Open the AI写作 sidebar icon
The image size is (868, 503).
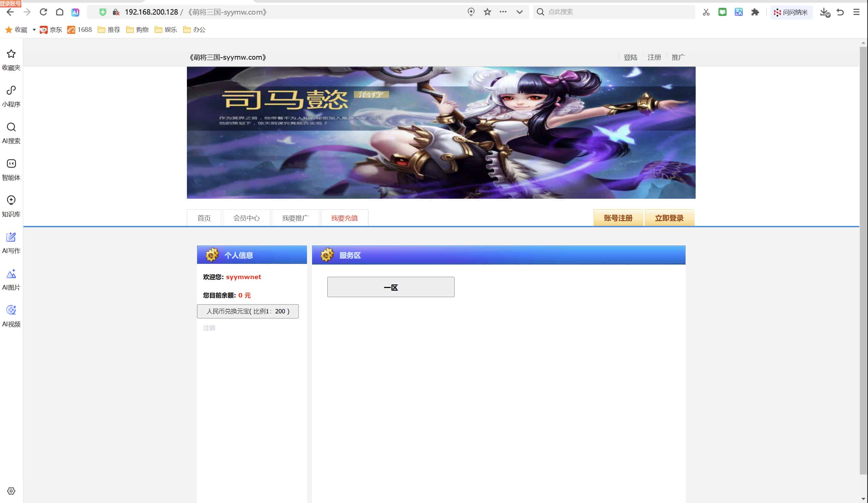(x=11, y=243)
